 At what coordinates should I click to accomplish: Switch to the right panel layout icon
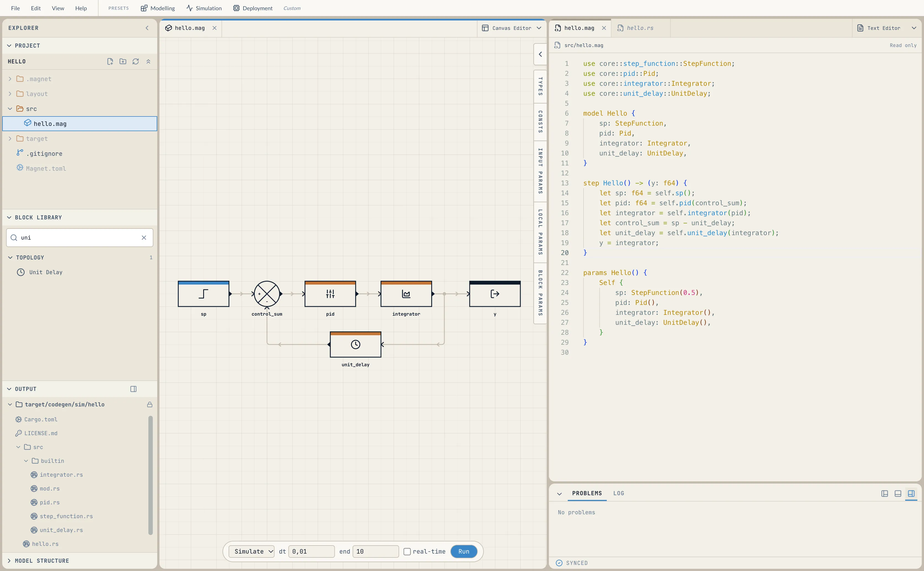tap(911, 494)
